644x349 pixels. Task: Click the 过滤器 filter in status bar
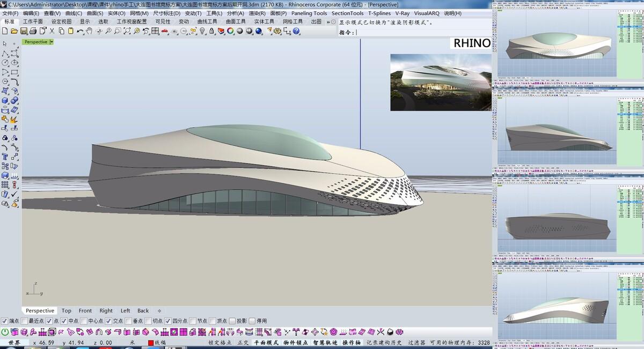pos(416,343)
